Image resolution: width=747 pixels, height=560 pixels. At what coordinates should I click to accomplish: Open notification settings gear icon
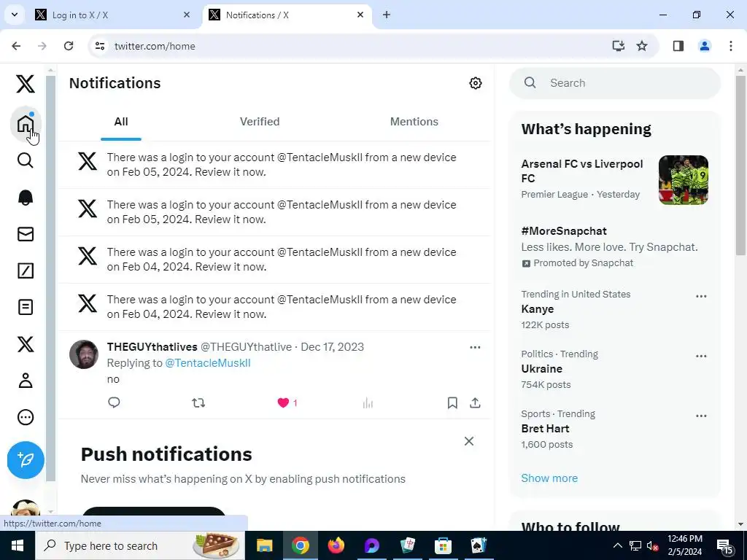click(475, 83)
